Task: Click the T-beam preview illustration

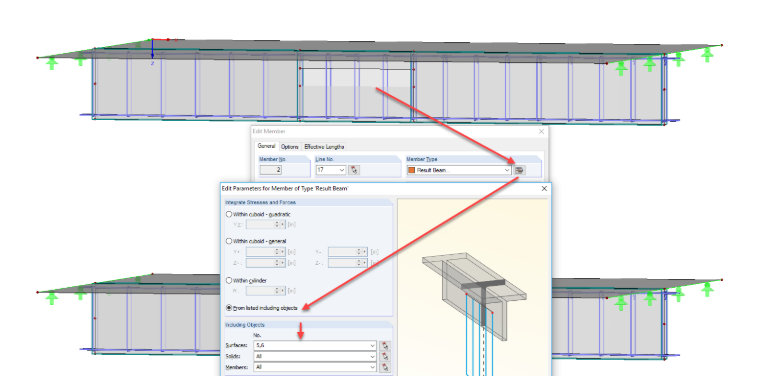Action: tap(474, 296)
